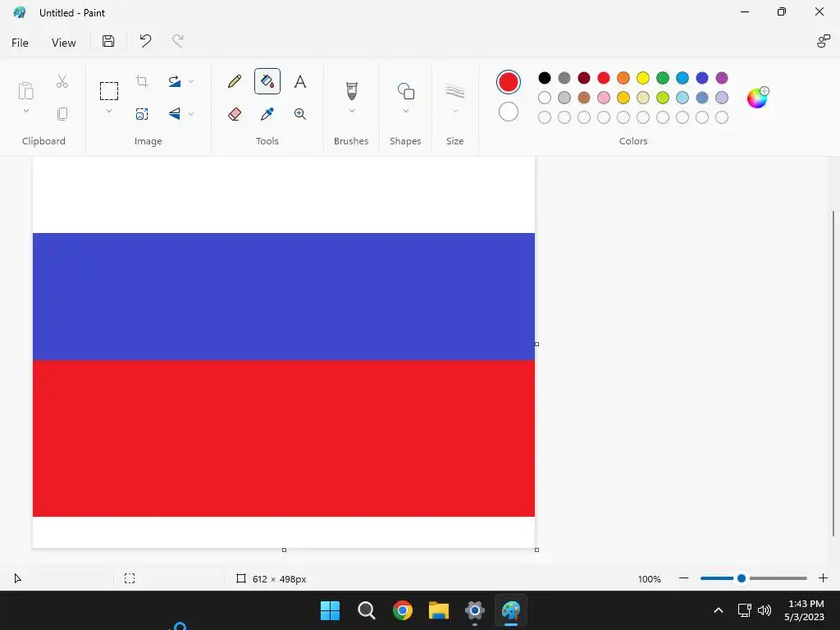840x630 pixels.
Task: Show hidden system tray icons chevron
Action: click(x=719, y=610)
